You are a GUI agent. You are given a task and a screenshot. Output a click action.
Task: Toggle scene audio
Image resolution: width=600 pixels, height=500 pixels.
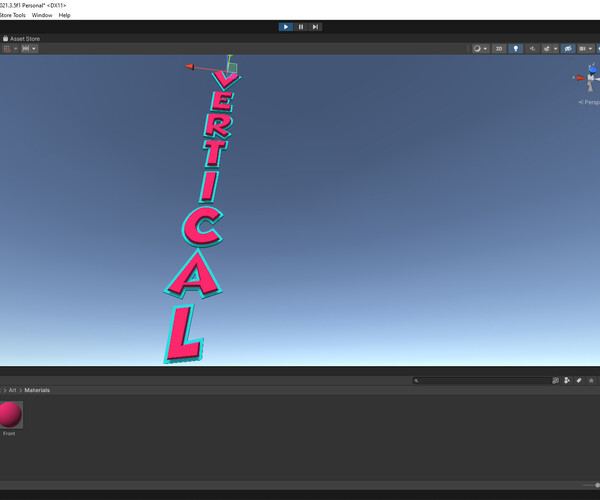532,49
